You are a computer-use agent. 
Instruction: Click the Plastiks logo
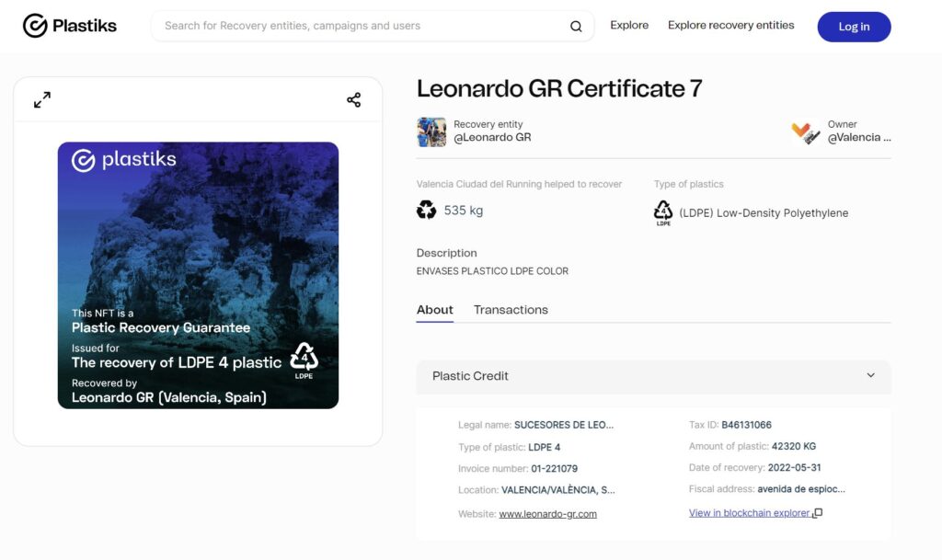[x=70, y=26]
